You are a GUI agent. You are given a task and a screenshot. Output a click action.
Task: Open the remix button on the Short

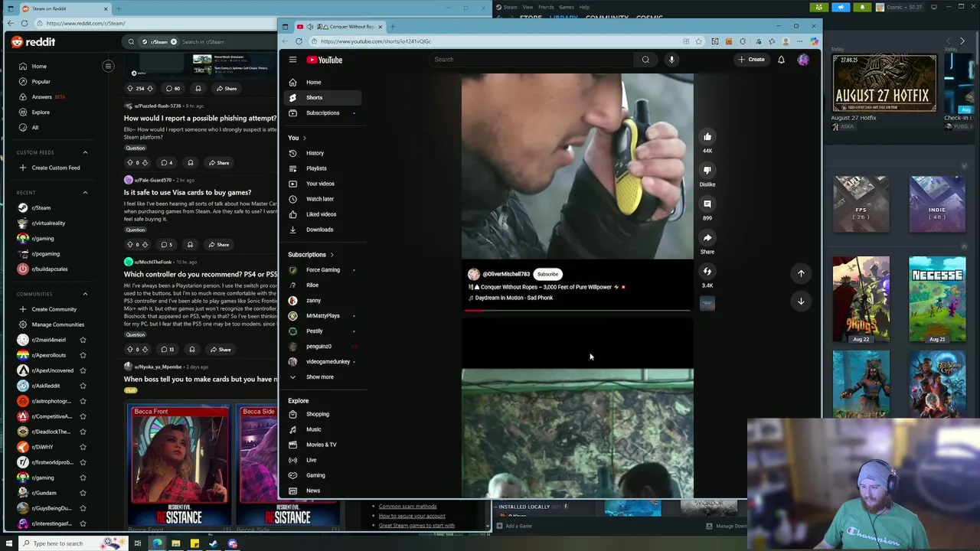[x=707, y=272]
